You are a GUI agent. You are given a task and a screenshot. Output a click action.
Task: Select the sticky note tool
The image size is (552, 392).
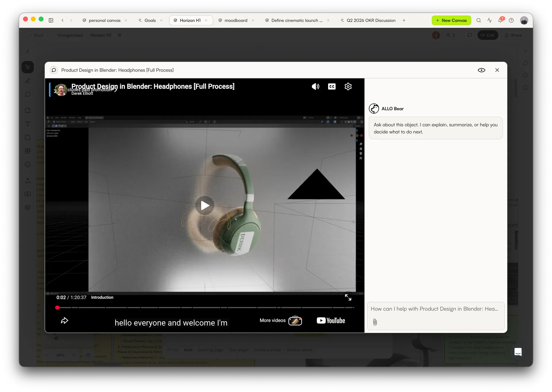[x=28, y=110]
